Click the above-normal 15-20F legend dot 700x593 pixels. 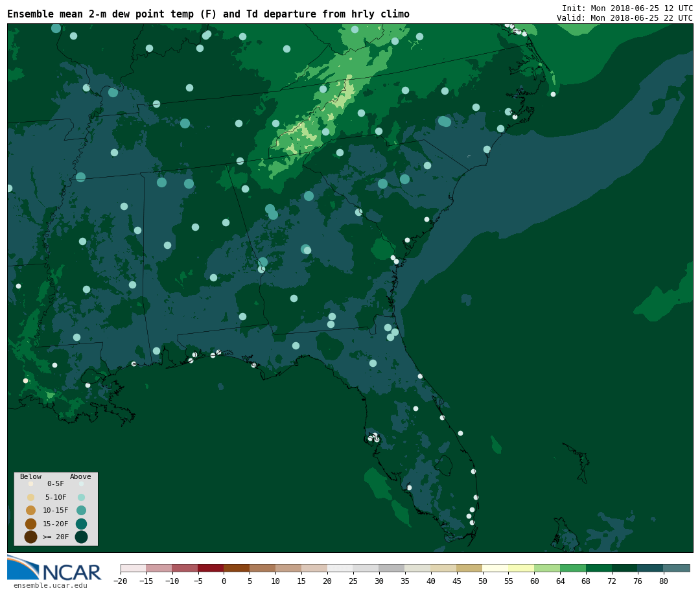81,524
